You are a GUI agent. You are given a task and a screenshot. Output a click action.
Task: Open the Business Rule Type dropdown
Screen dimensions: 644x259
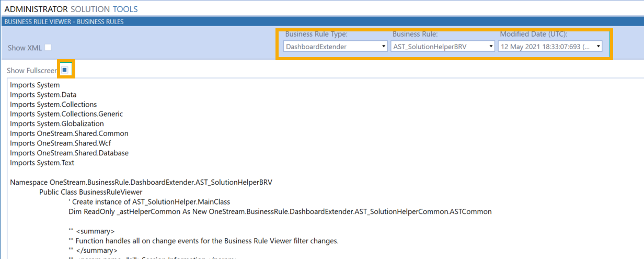(x=336, y=46)
